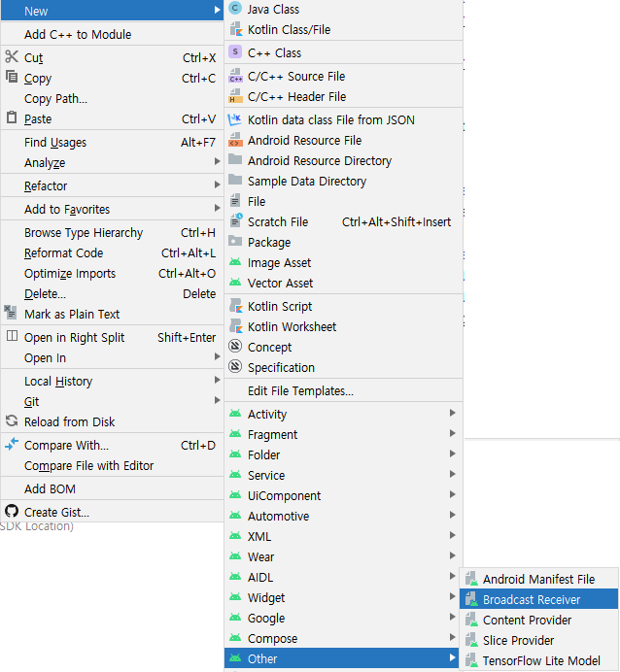Choose Find Usages
Viewport: 620px width, 672px height.
(x=113, y=143)
